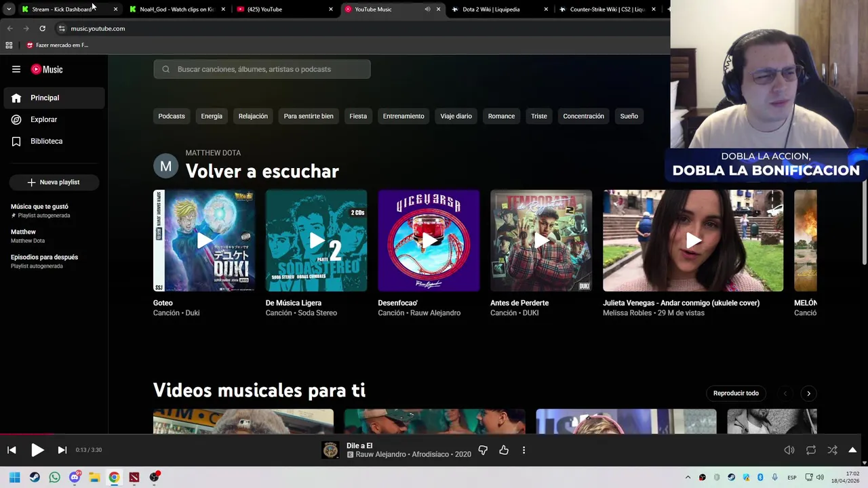Like the current song
This screenshot has height=488, width=868.
pos(504,450)
